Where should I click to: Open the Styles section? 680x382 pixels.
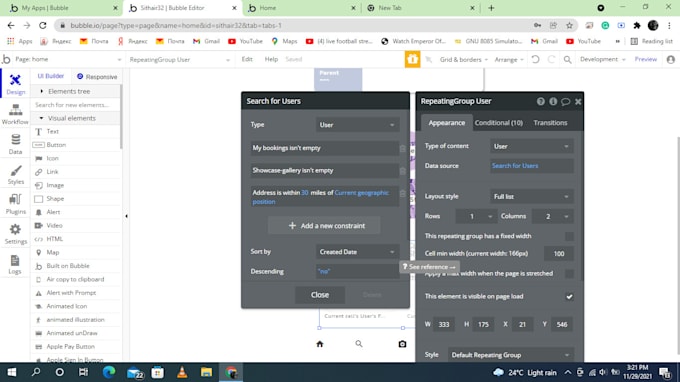(x=15, y=174)
